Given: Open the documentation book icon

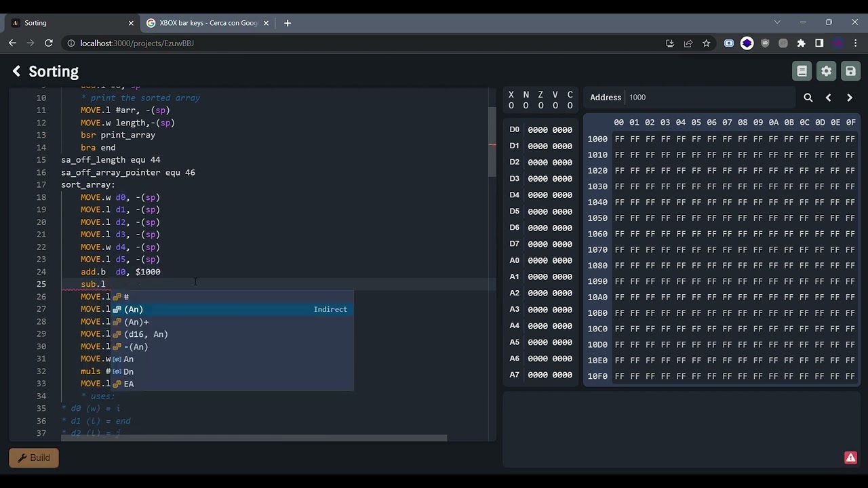Looking at the screenshot, I should point(802,71).
